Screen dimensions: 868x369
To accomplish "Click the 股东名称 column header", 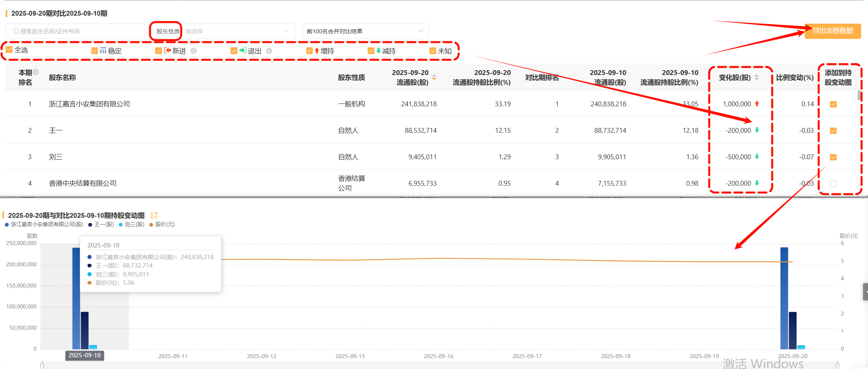I will point(63,77).
